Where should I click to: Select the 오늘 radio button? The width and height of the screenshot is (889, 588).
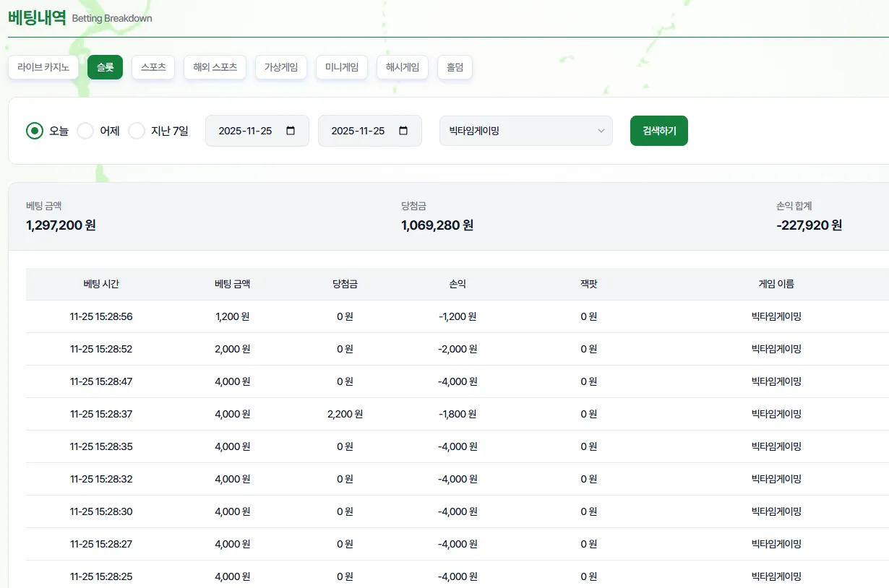pos(35,131)
